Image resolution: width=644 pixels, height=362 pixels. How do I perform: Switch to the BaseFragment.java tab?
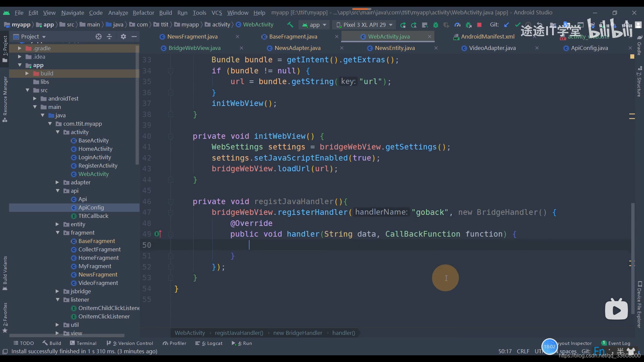click(293, 37)
